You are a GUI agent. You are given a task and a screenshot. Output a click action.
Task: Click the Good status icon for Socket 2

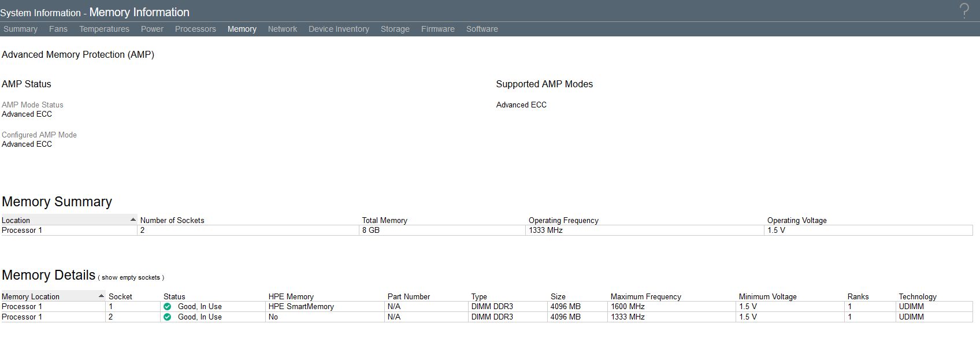coord(168,317)
